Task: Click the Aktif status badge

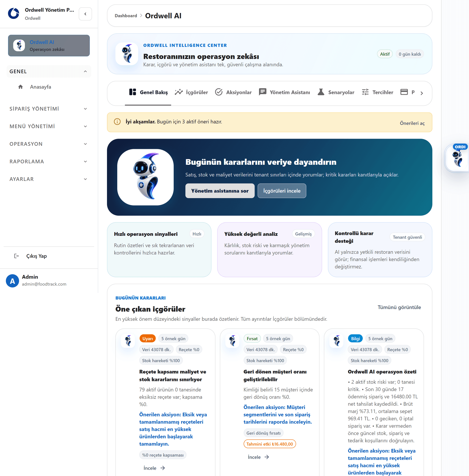Action: [384, 54]
